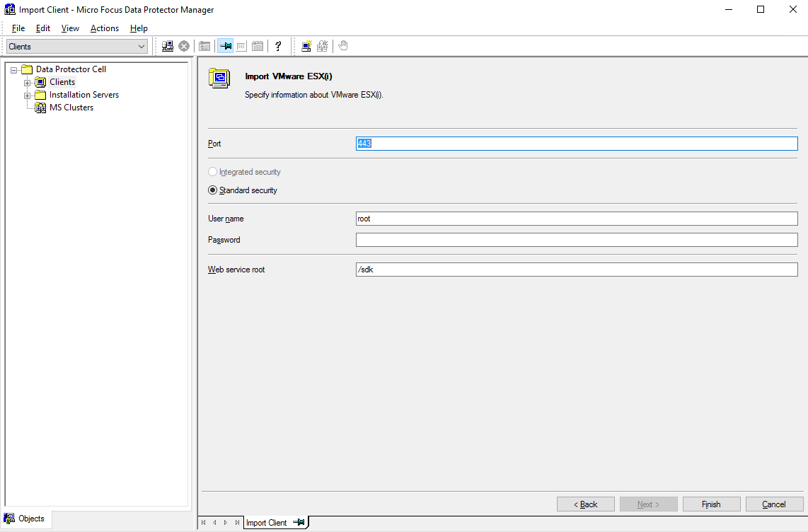Expand the Installation Servers tree node
Viewport: 808px width, 532px height.
pos(28,96)
